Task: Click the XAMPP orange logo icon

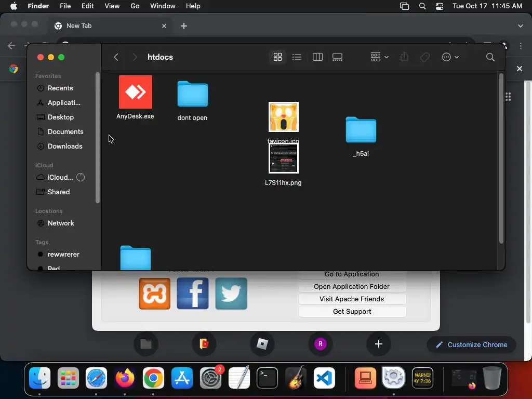Action: 154,294
